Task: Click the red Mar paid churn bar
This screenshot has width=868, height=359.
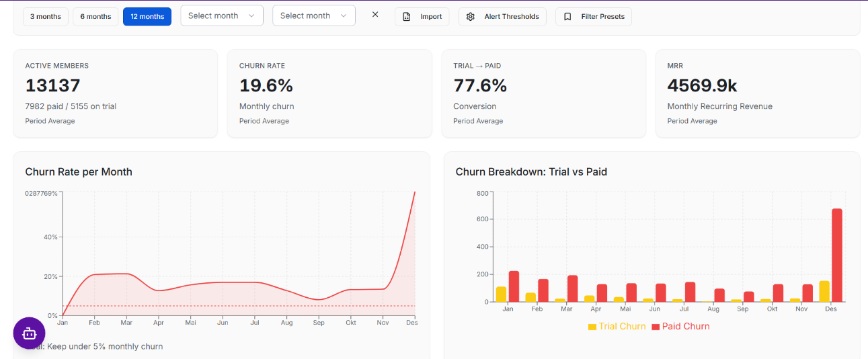Action: 572,288
